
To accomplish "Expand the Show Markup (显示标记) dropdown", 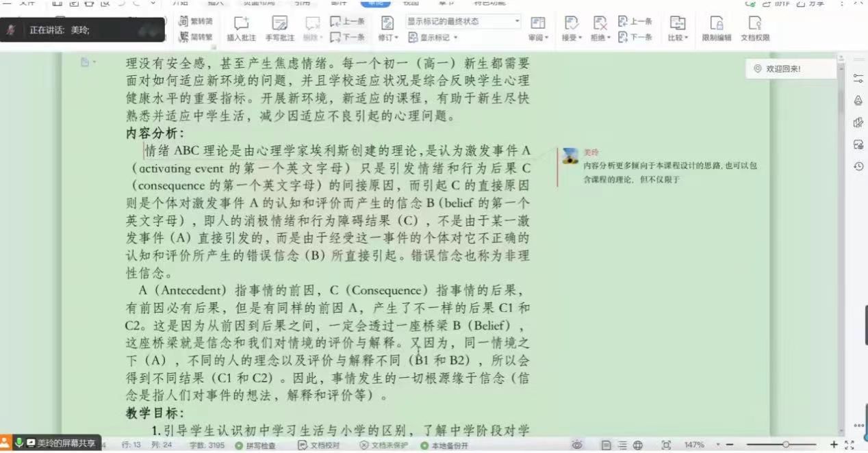I will [x=431, y=38].
